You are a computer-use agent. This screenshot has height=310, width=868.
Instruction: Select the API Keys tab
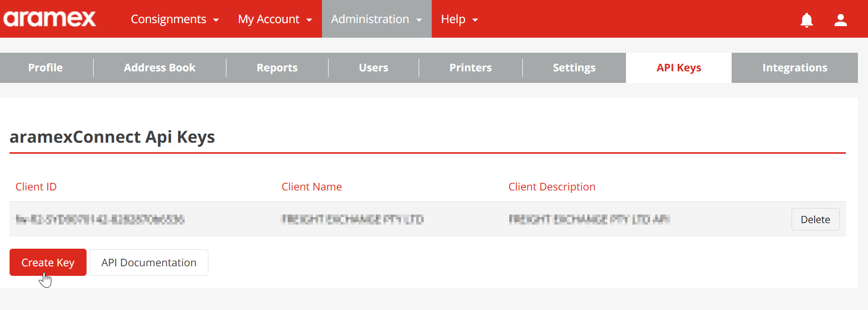pyautogui.click(x=679, y=68)
